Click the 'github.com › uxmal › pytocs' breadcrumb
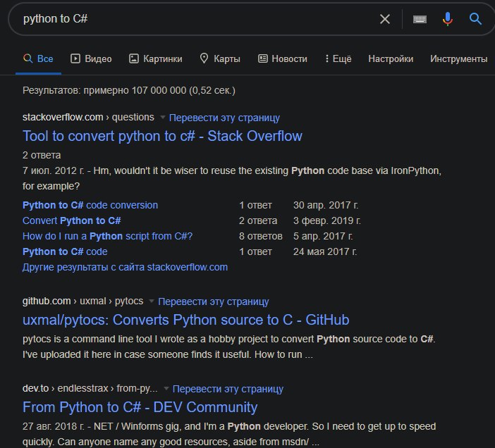The height and width of the screenshot is (448, 495). pyautogui.click(x=82, y=301)
